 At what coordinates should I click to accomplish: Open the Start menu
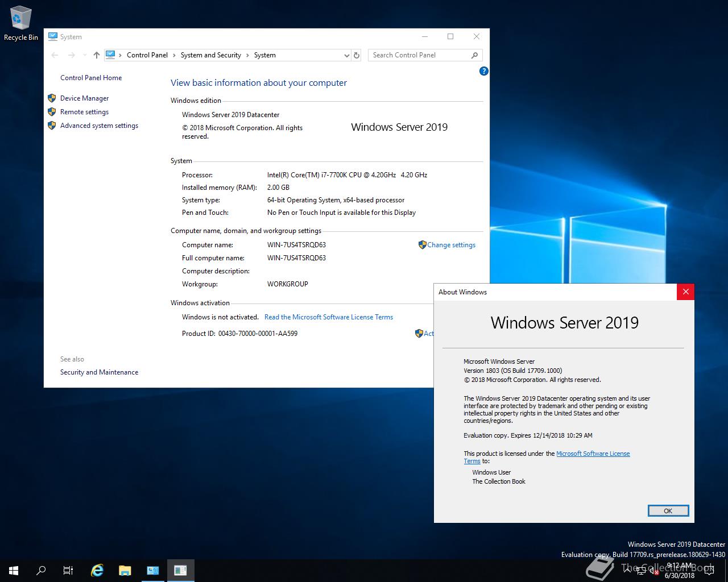point(14,570)
